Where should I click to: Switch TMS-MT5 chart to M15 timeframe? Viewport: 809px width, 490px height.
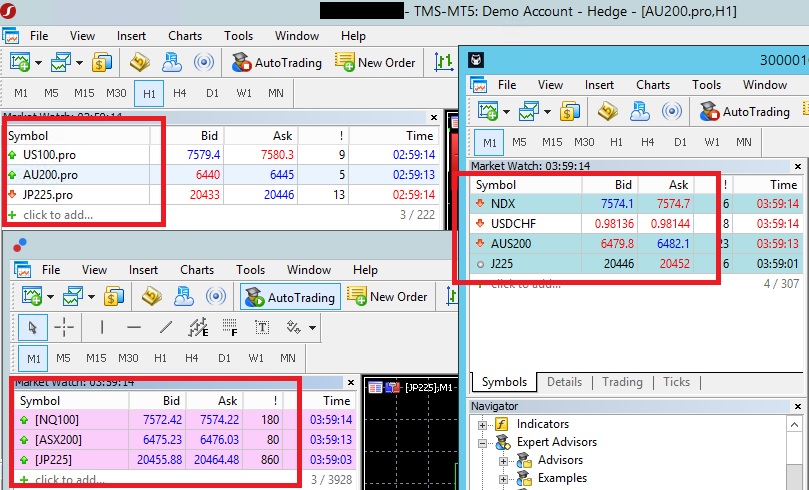[x=84, y=93]
